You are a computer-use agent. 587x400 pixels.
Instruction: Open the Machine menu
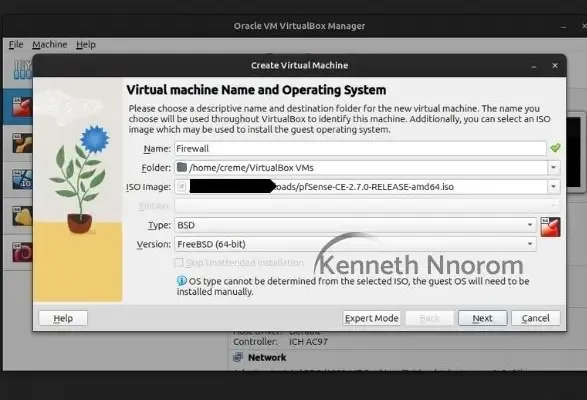pyautogui.click(x=49, y=45)
